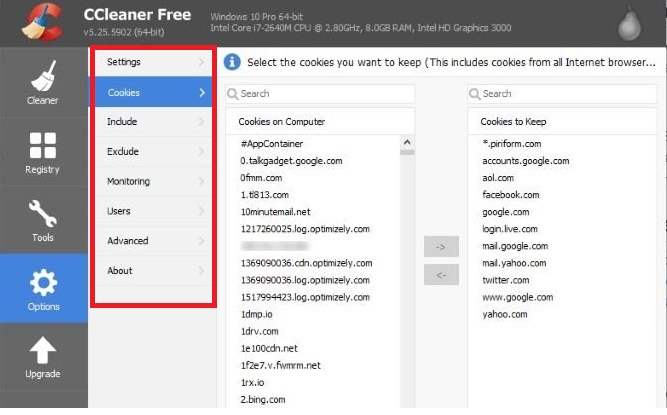
Task: Select 1217260025.log.optimizely.com cookie
Action: click(305, 229)
